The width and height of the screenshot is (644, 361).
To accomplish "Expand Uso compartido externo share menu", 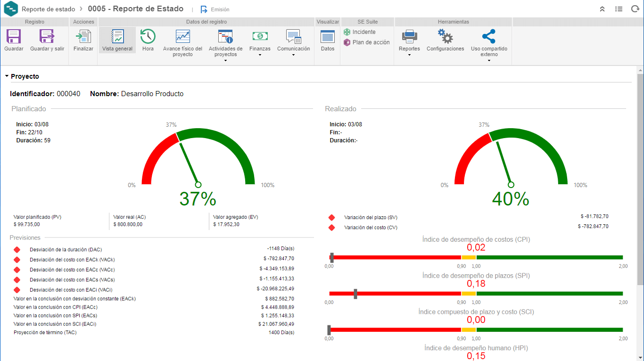I will [x=489, y=60].
